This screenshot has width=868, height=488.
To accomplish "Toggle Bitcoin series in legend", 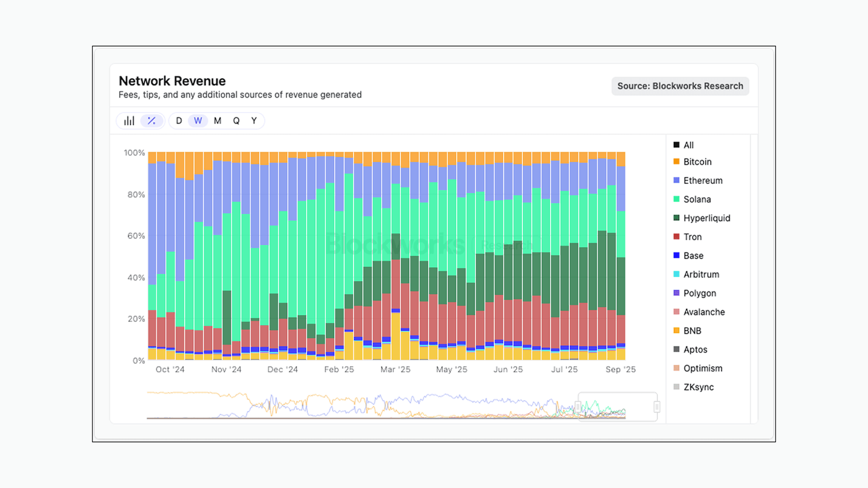I will tap(692, 162).
